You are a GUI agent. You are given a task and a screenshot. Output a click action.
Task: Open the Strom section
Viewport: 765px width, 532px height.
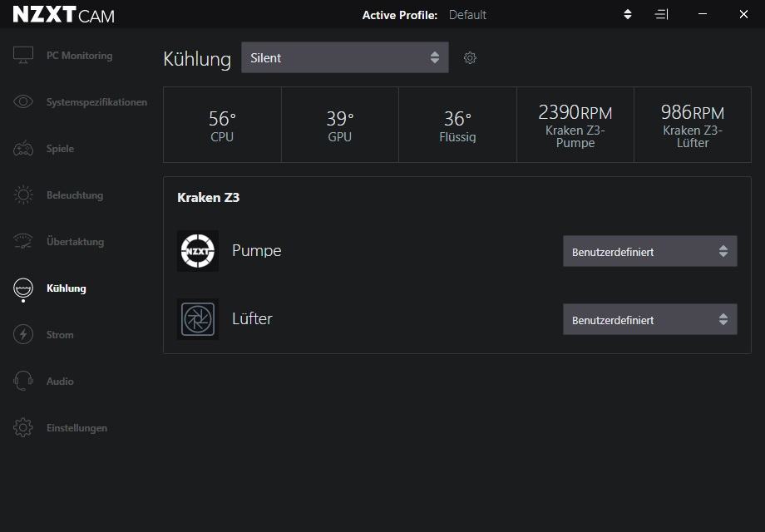[60, 334]
